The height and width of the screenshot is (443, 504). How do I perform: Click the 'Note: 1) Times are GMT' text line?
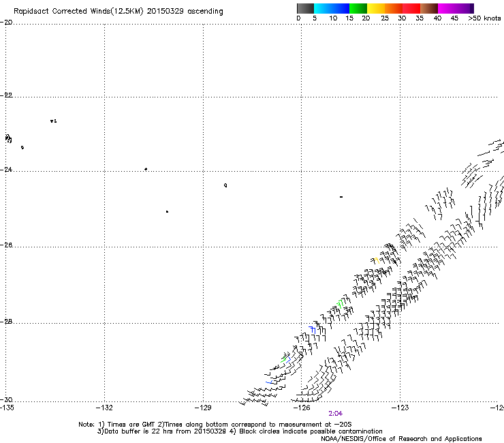215,425
